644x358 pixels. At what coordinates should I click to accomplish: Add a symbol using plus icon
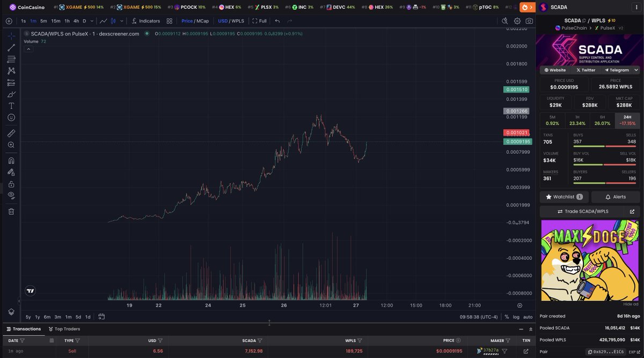[x=9, y=21]
